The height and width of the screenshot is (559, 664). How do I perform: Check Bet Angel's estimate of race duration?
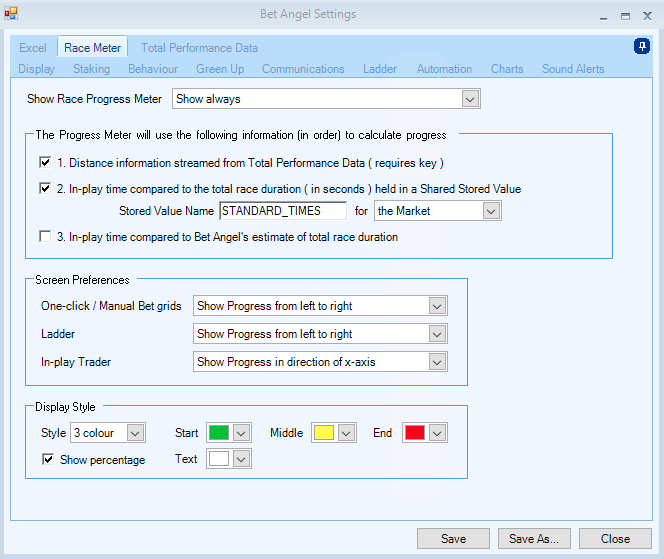[45, 236]
